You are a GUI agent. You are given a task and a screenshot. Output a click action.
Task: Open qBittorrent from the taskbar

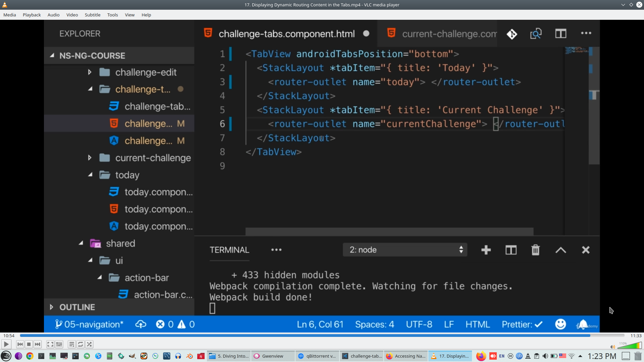tap(317, 356)
